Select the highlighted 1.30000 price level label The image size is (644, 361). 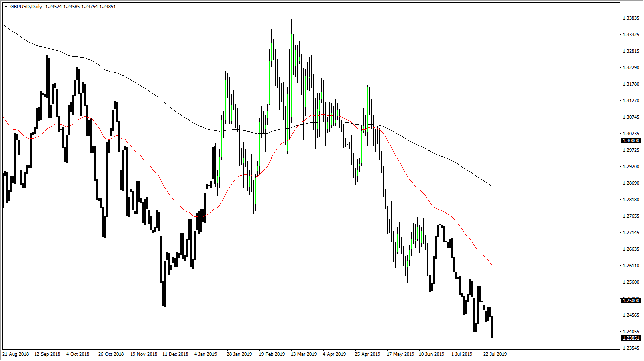coord(630,141)
